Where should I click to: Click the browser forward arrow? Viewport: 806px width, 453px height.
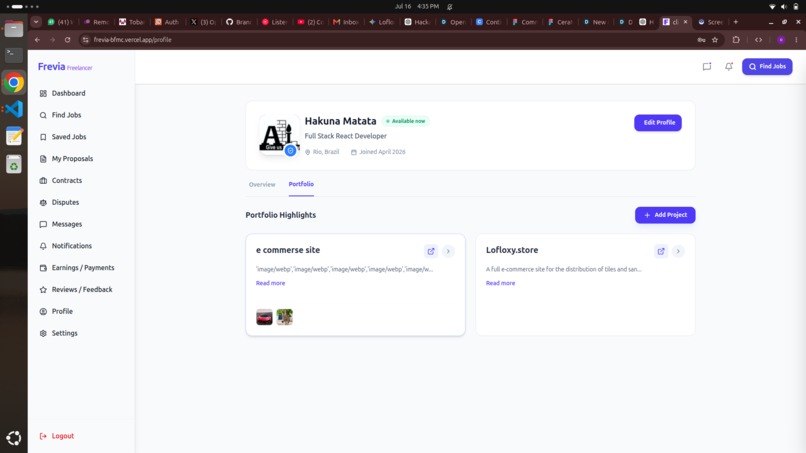pyautogui.click(x=52, y=40)
